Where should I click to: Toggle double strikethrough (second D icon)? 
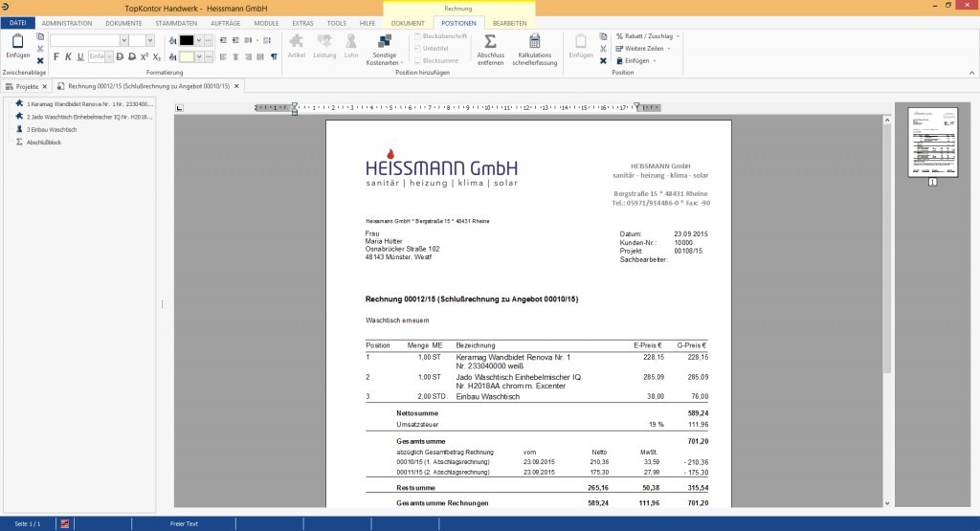[132, 56]
